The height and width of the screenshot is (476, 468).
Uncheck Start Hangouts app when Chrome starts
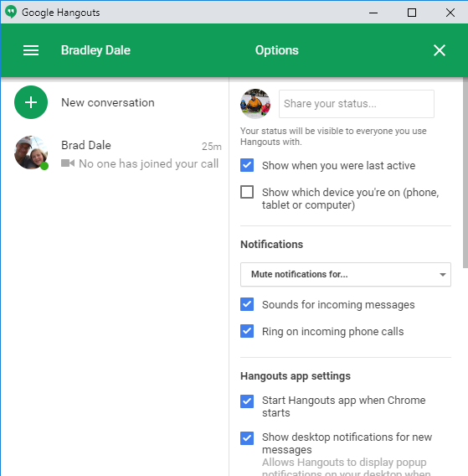click(247, 401)
